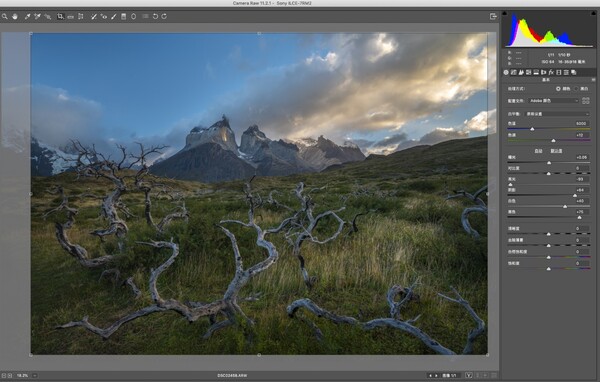
Task: Toggle before/after view Y button
Action: tap(469, 375)
